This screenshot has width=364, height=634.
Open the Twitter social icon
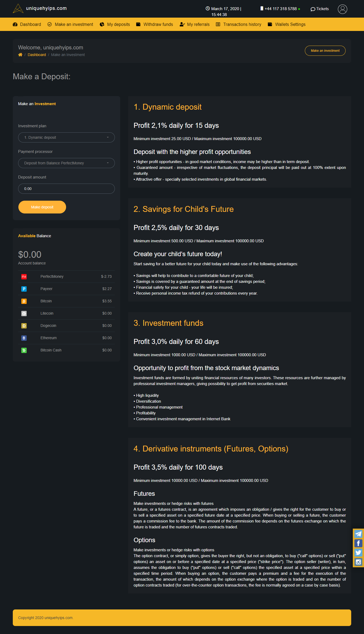click(x=358, y=552)
